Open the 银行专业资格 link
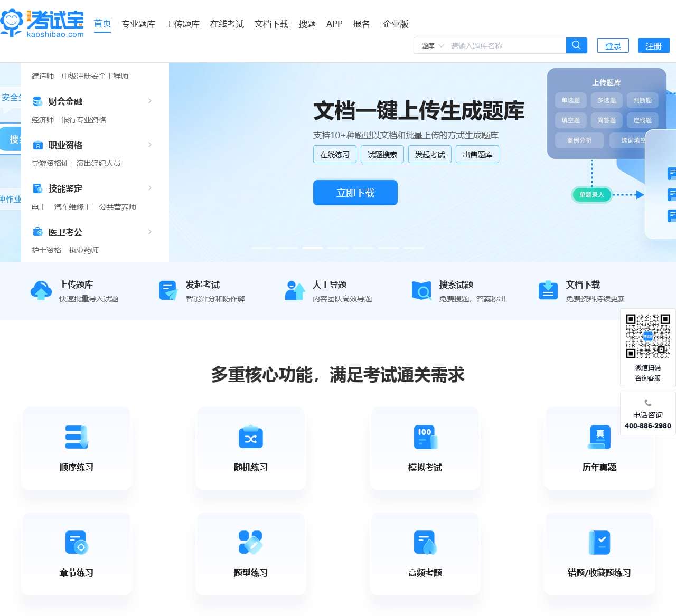Viewport: 676px width, 616px height. pos(84,120)
